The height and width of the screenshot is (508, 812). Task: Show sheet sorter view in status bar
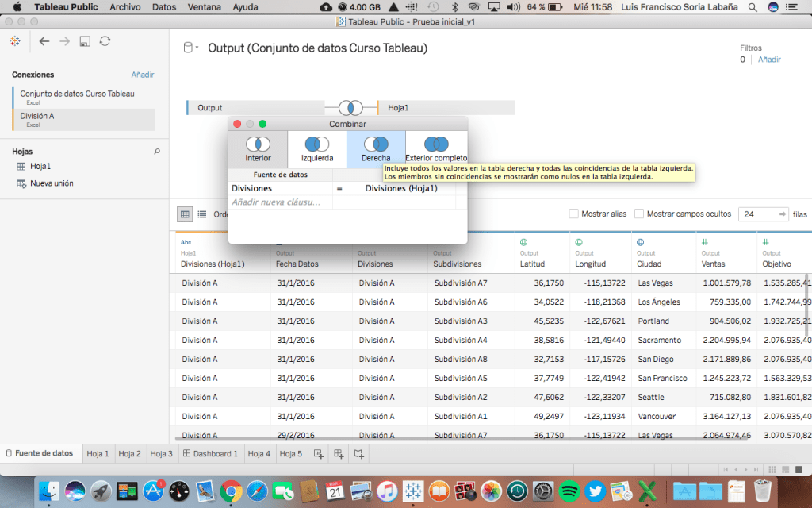(x=772, y=470)
